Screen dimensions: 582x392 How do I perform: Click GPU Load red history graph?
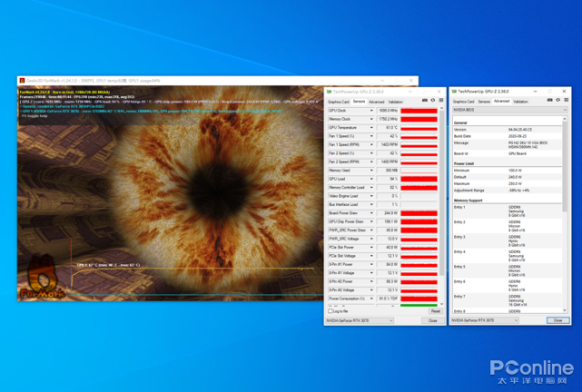coord(419,179)
